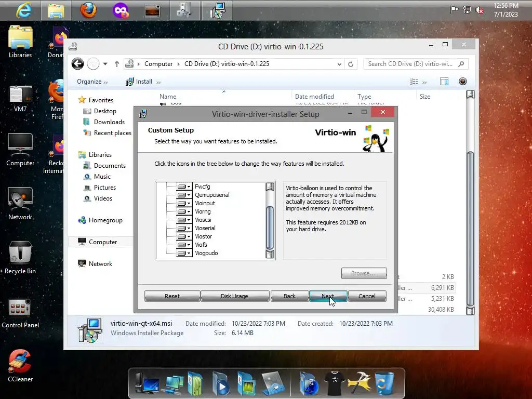
Task: Open the Qemupciserial feature dropdown
Action: coord(184,195)
